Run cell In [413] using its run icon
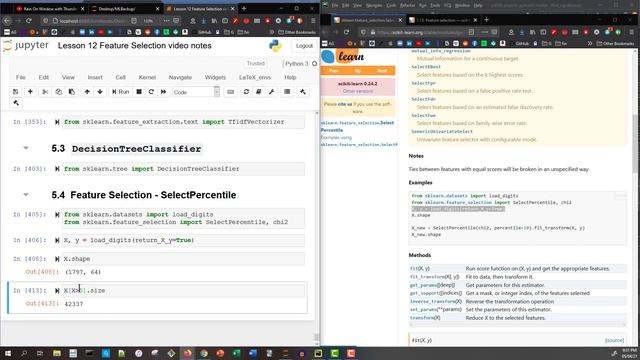640x360 pixels. pos(57,291)
